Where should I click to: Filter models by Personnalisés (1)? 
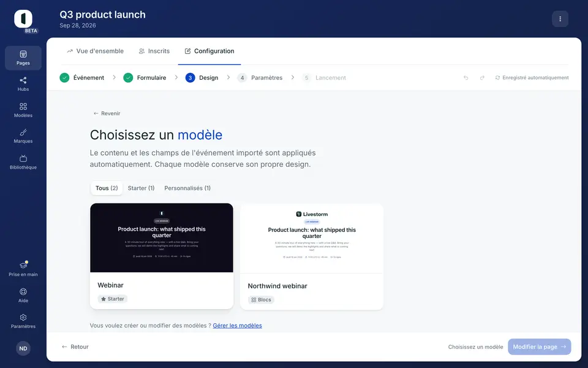point(187,188)
